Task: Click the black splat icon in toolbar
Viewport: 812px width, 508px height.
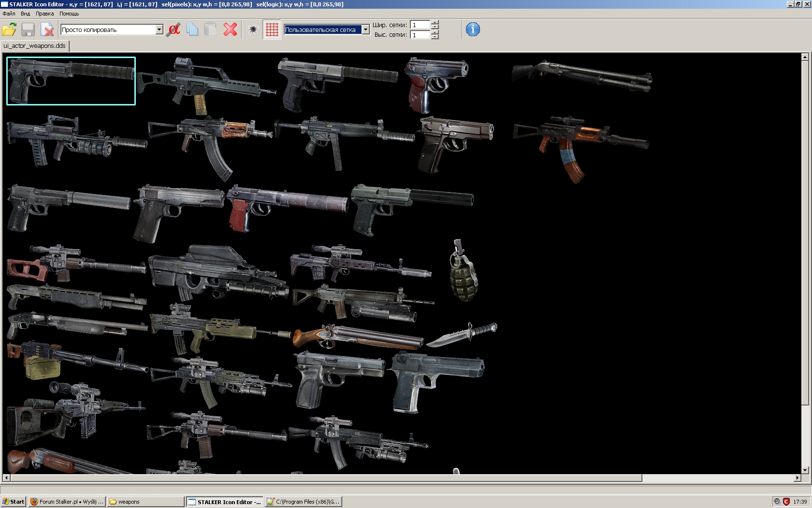Action: pos(253,30)
